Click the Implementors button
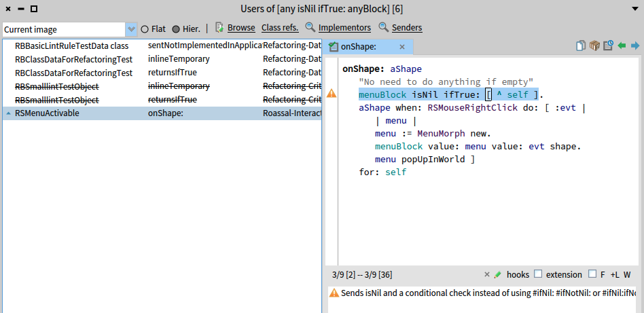This screenshot has height=313, width=644. (x=338, y=28)
